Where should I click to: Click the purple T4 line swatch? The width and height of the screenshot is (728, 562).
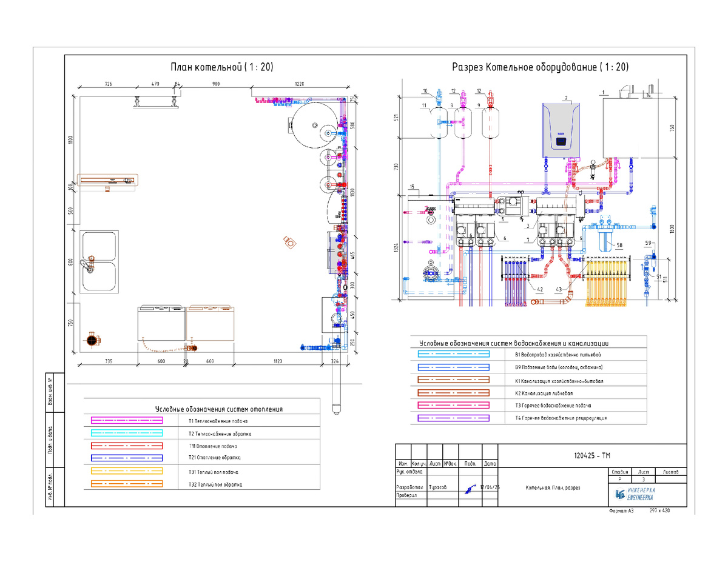point(453,418)
